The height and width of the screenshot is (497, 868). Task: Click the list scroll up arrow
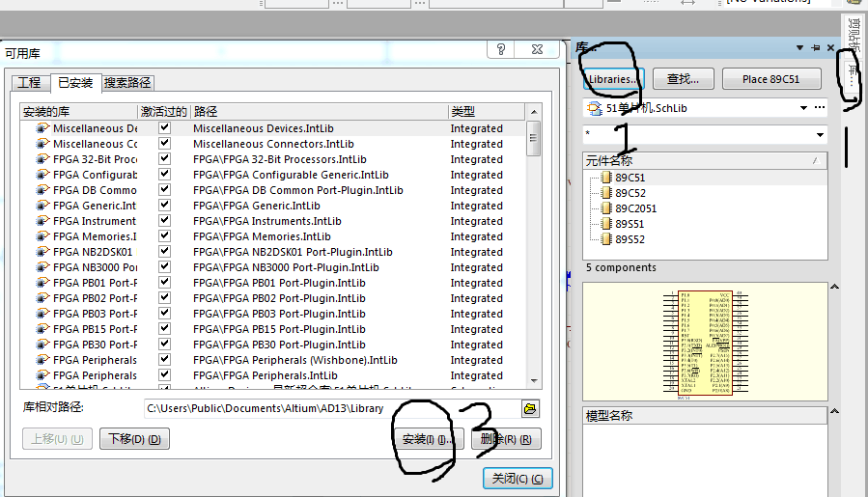(x=534, y=112)
